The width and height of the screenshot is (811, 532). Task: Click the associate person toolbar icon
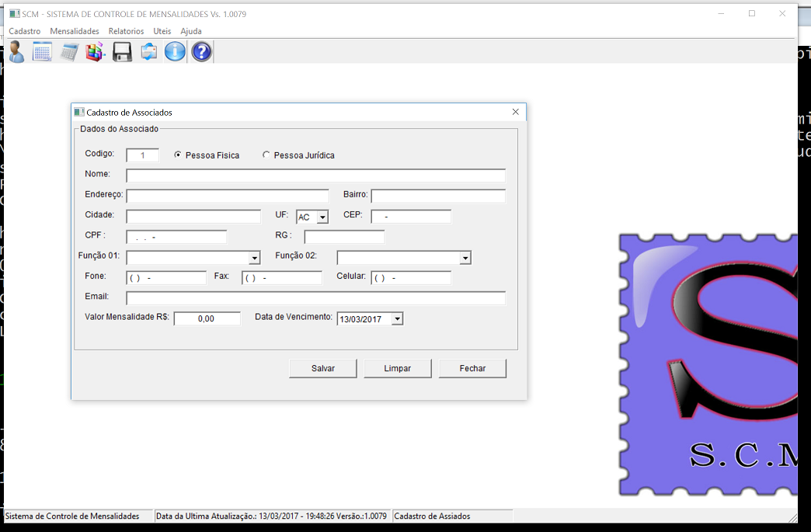click(16, 52)
